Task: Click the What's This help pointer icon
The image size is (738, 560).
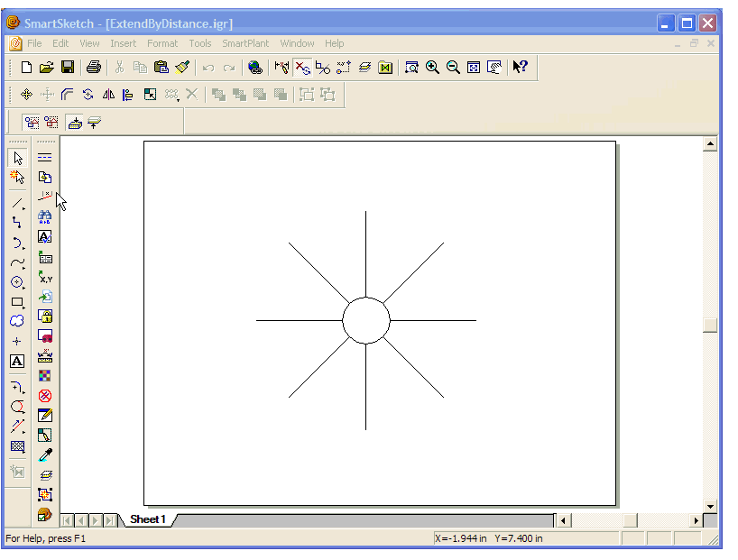Action: point(520,67)
